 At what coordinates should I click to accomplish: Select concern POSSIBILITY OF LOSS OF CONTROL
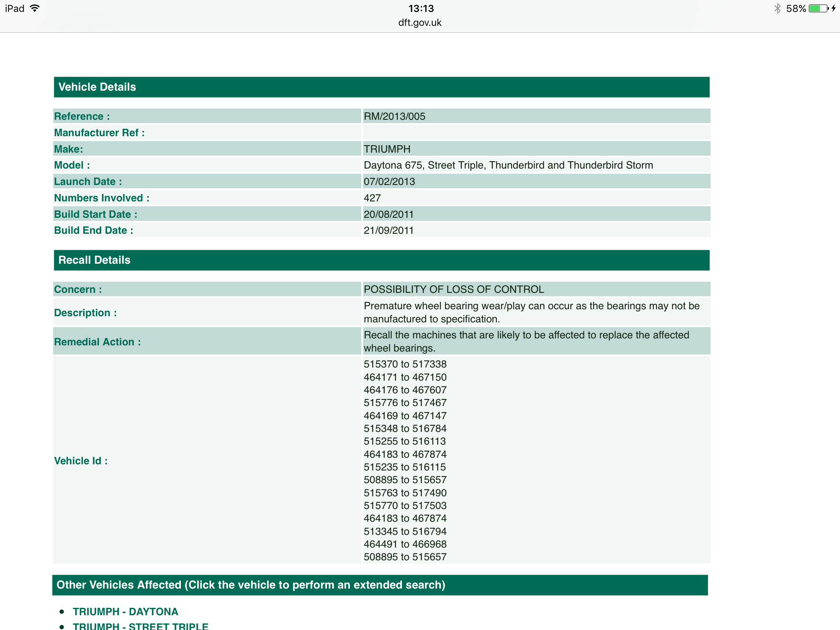click(454, 290)
